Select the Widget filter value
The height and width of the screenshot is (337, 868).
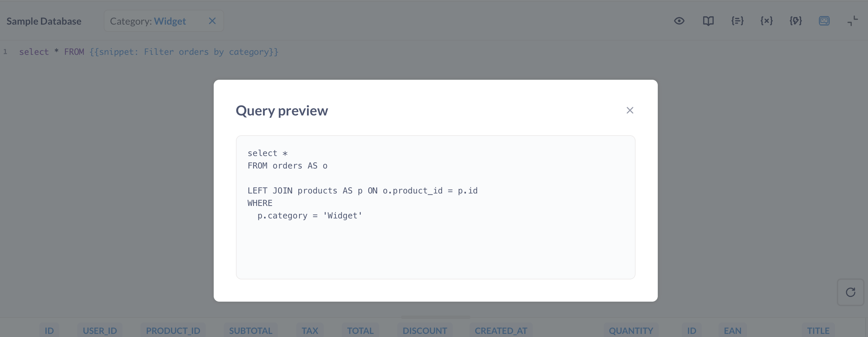(171, 21)
